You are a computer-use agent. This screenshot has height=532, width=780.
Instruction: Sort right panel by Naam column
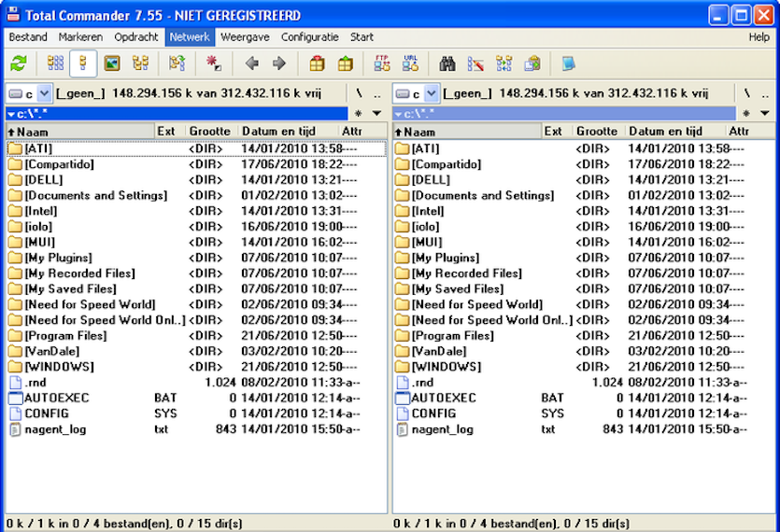click(467, 132)
